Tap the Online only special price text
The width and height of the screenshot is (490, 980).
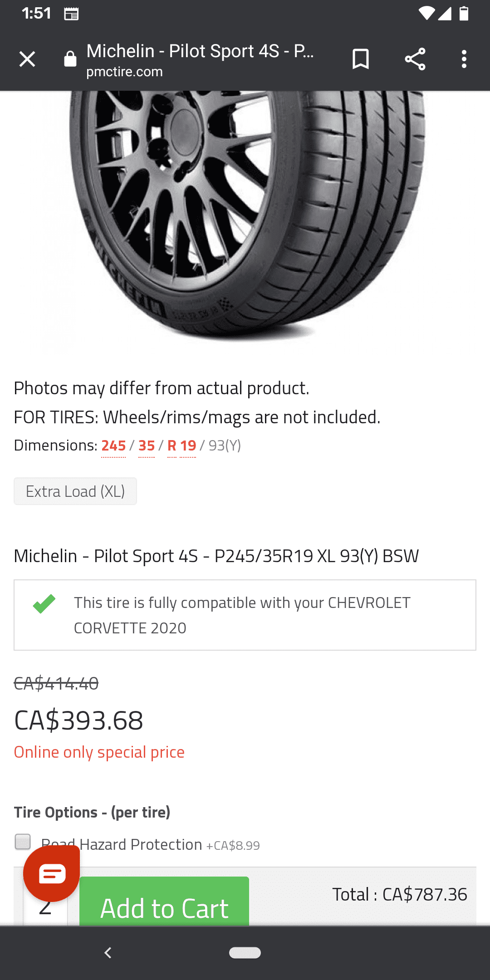coord(99,752)
